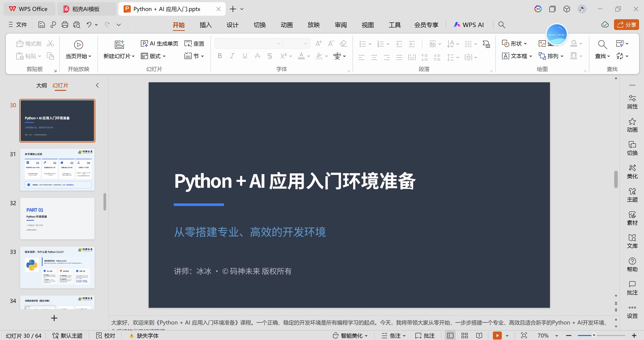Click the New Slide icon
644x340 pixels.
[x=119, y=45]
